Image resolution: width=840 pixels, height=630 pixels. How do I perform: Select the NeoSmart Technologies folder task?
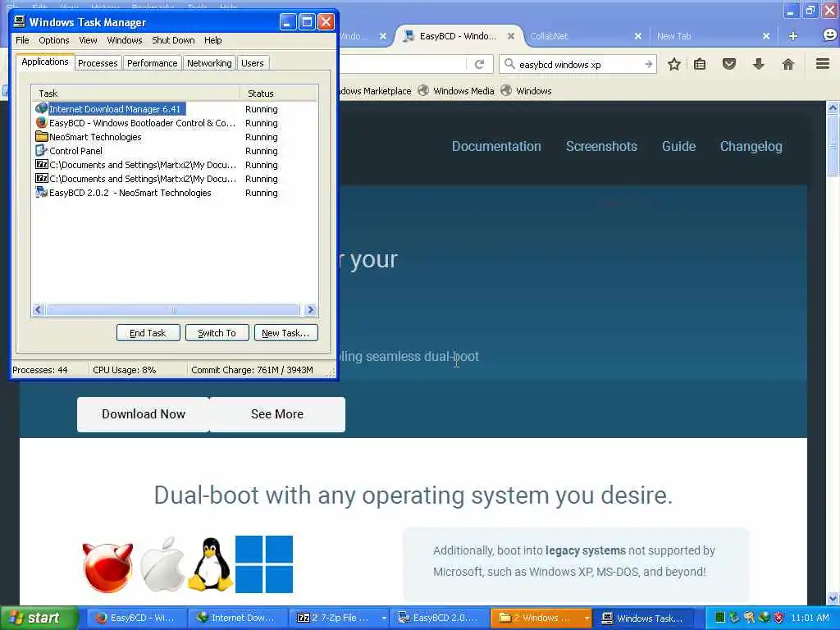pyautogui.click(x=174, y=137)
